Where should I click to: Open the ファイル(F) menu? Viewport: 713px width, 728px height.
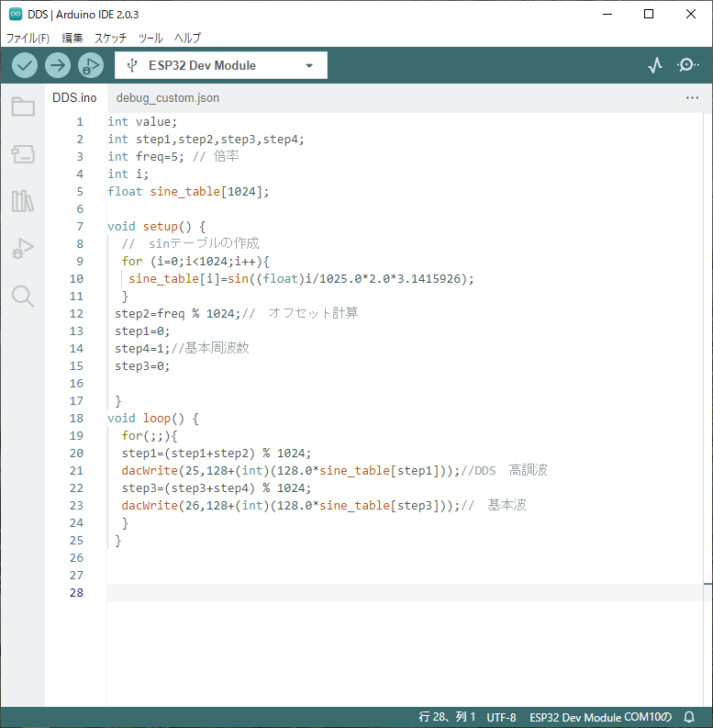(x=28, y=38)
